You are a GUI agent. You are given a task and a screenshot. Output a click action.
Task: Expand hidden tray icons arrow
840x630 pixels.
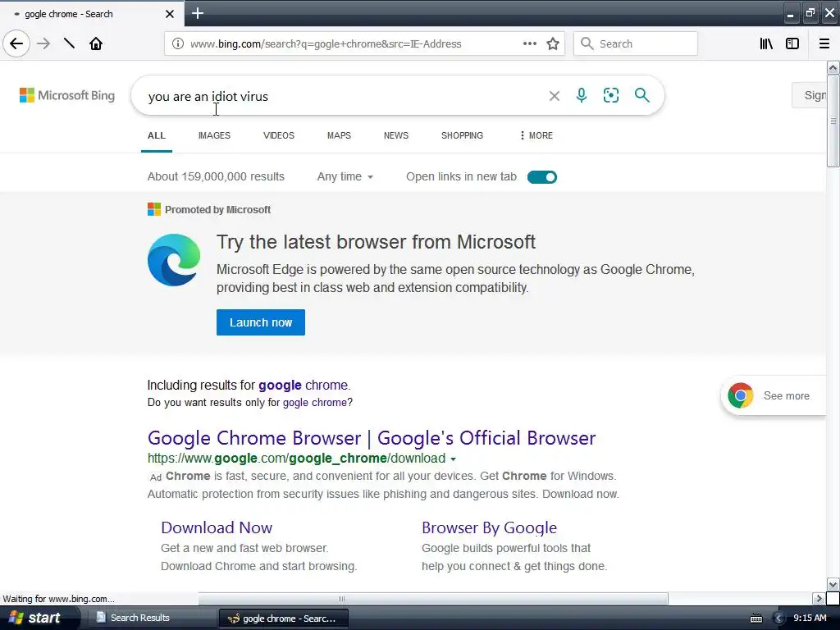(778, 619)
